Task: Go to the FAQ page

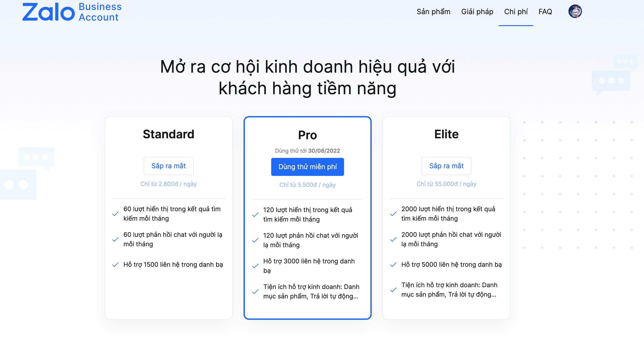Action: pos(545,12)
